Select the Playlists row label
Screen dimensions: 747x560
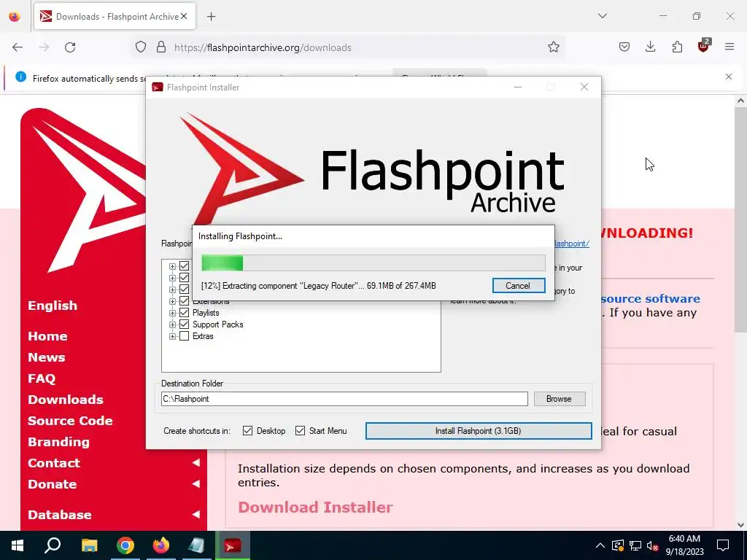[x=206, y=313]
